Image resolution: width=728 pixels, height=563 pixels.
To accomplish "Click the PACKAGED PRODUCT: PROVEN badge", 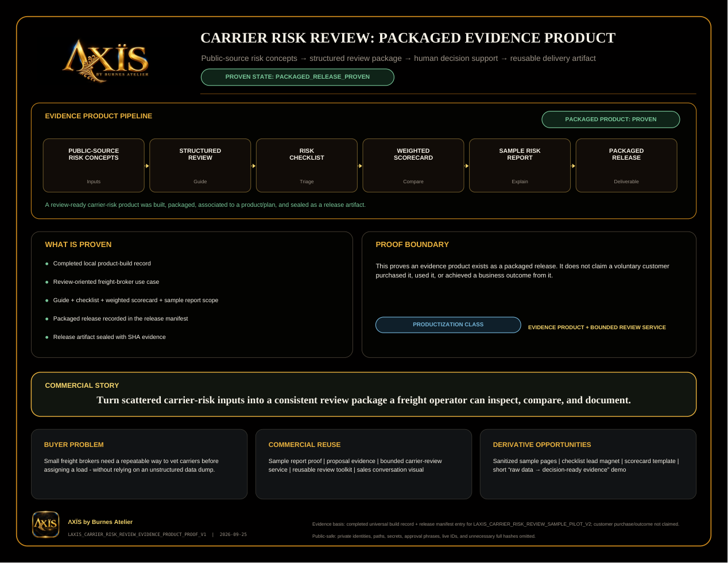I will coord(610,119).
